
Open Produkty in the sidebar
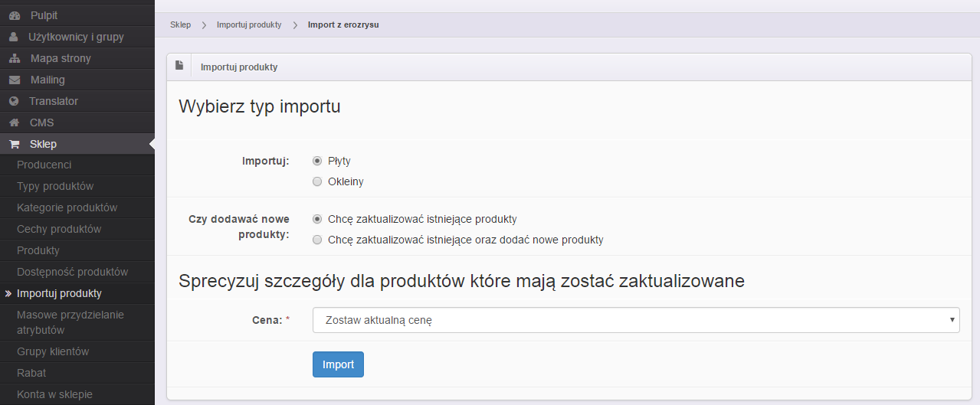pyautogui.click(x=38, y=250)
